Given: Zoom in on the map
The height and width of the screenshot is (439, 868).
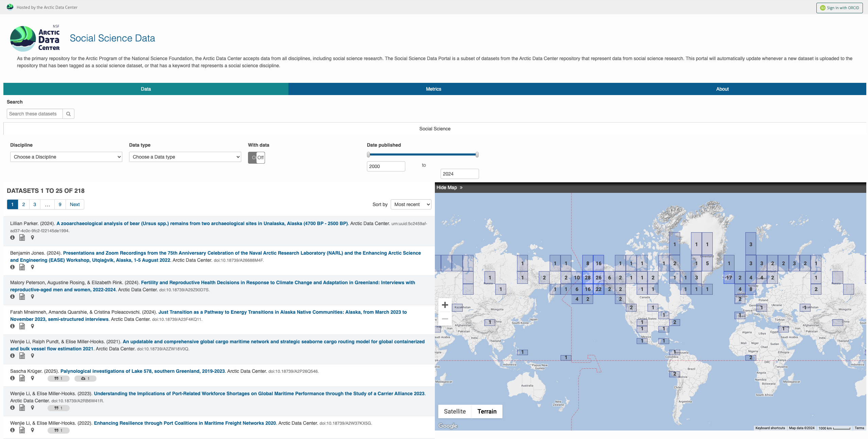Looking at the screenshot, I should click(x=445, y=305).
